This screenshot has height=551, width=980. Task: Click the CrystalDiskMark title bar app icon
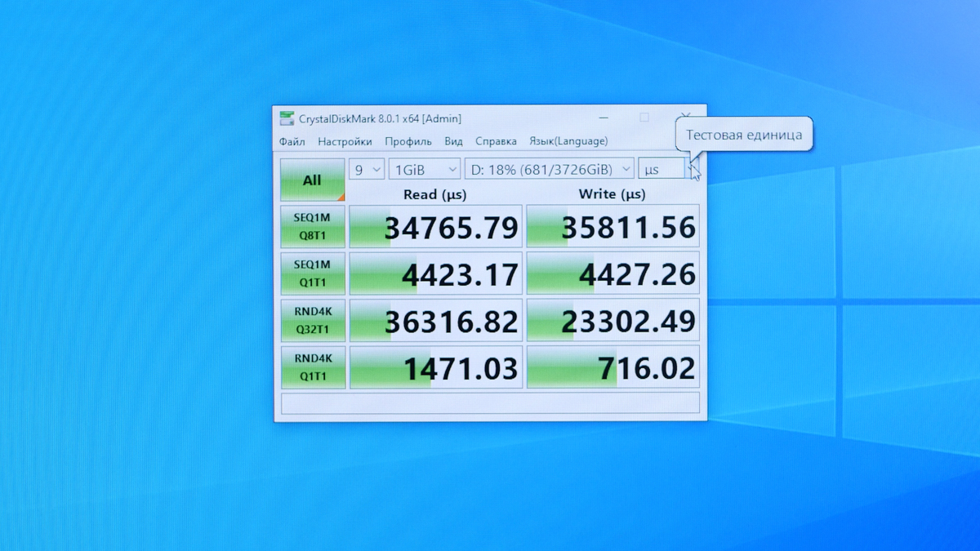click(287, 118)
